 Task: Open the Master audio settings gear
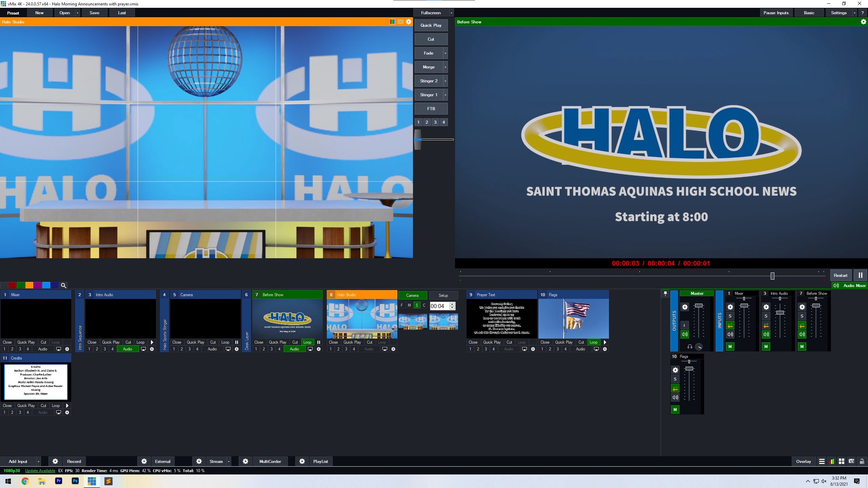click(x=685, y=307)
